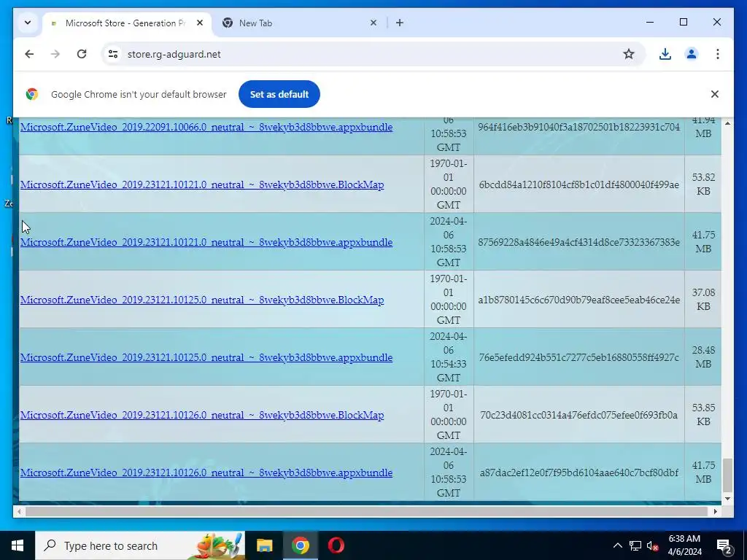Open the Windows Start menu
This screenshot has height=560, width=747.
(x=18, y=545)
